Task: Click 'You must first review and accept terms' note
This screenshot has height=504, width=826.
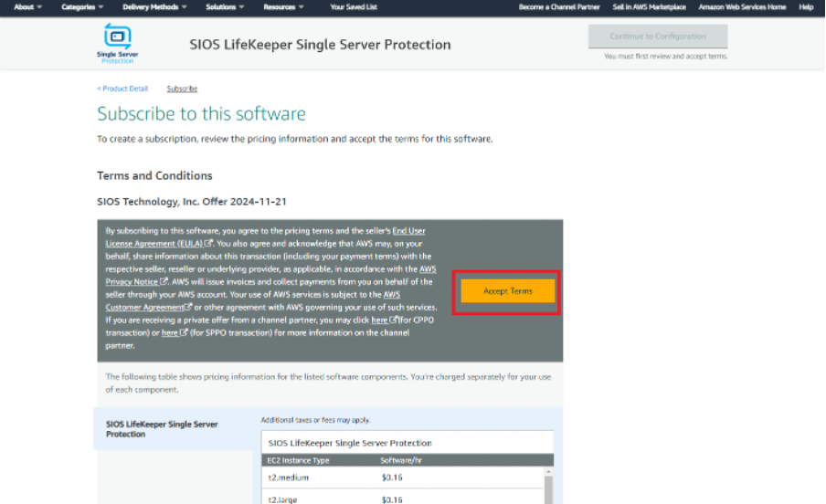Action: point(666,56)
